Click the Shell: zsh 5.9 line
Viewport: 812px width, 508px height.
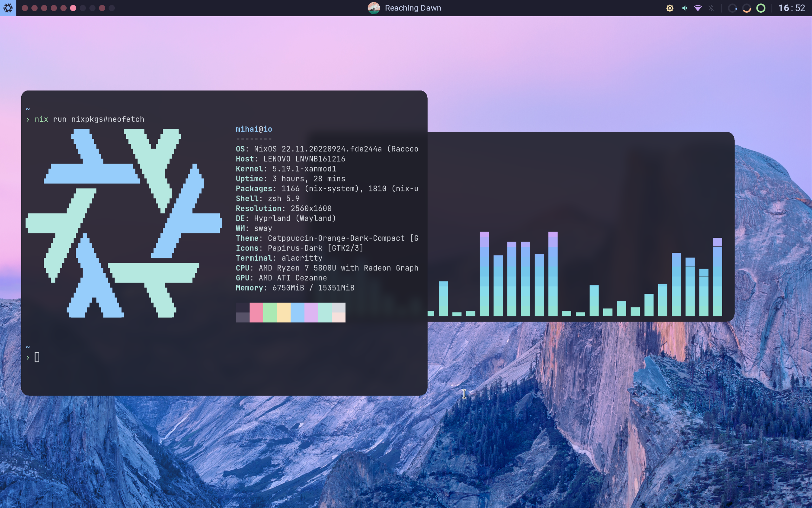(268, 198)
